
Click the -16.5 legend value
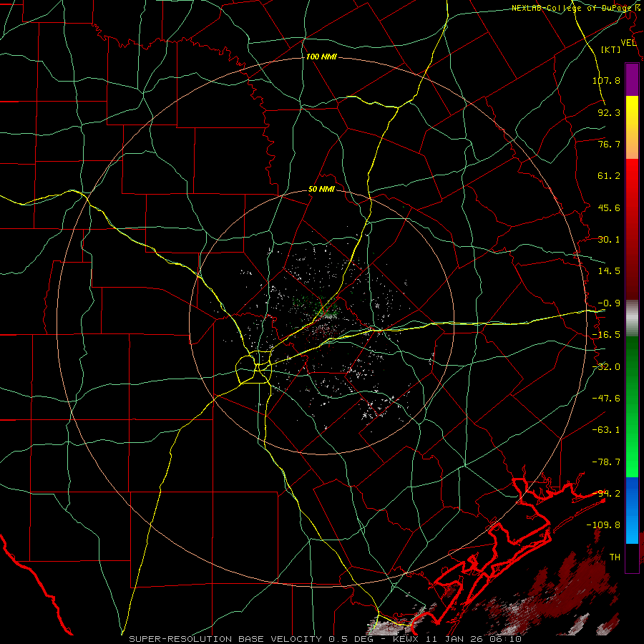(606, 335)
